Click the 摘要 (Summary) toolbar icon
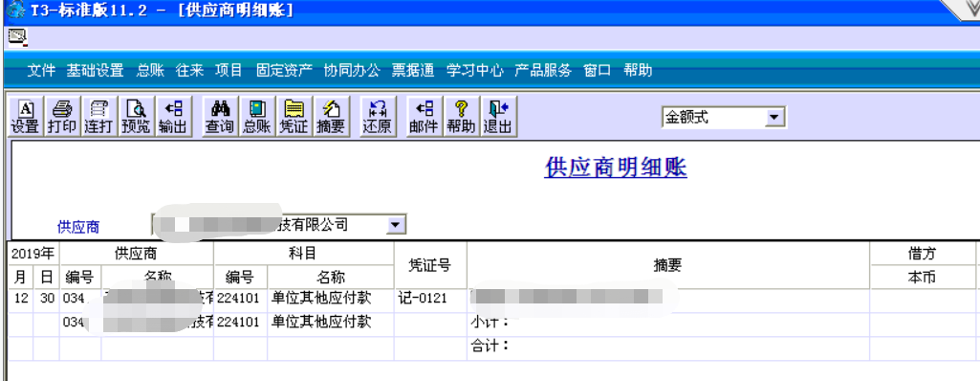Viewport: 980px width, 381px height. pyautogui.click(x=330, y=117)
